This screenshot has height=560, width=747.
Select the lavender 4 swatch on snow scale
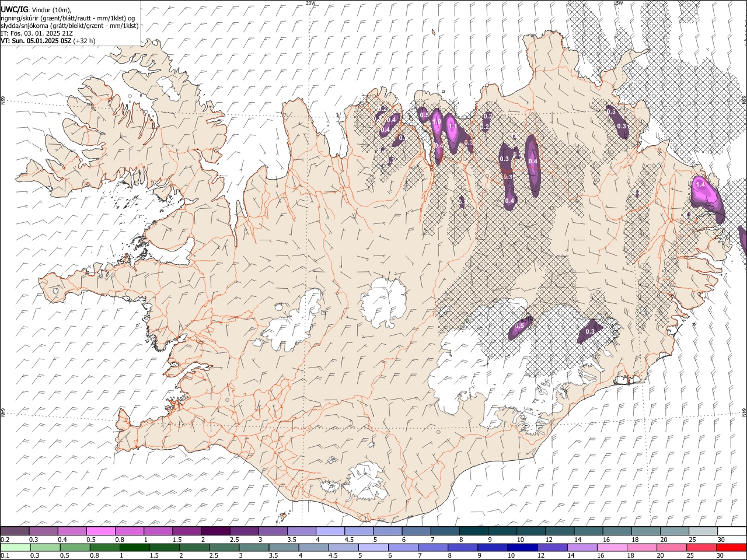pos(330,531)
